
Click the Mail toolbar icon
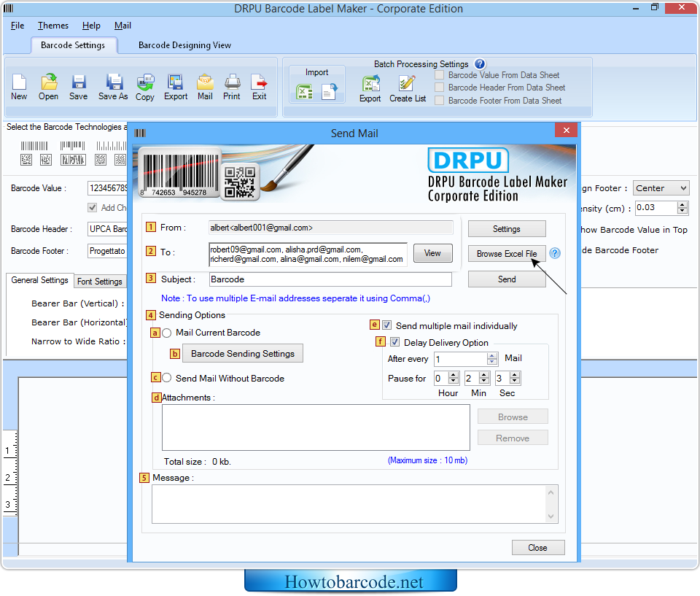[x=205, y=87]
